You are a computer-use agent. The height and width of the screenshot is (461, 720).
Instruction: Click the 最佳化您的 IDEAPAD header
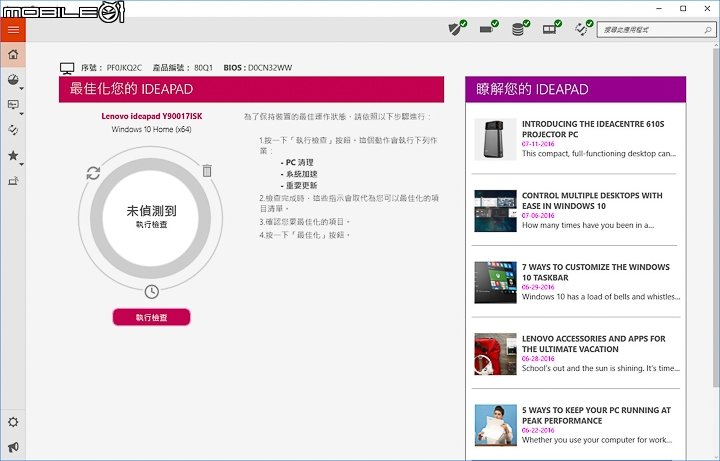251,89
